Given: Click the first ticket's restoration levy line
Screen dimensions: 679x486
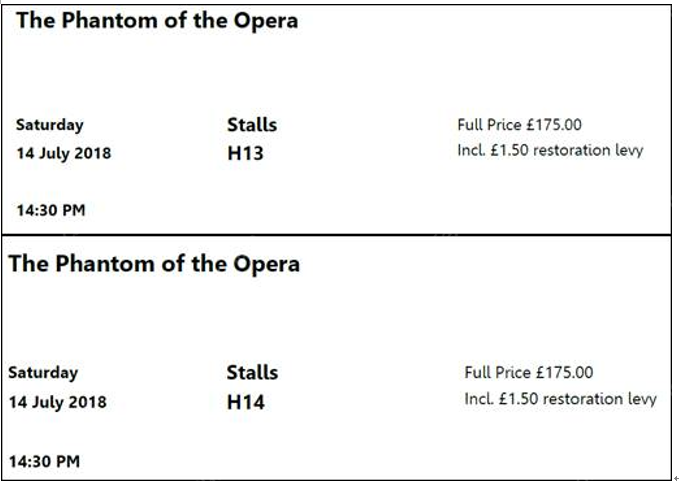Looking at the screenshot, I should point(550,151).
